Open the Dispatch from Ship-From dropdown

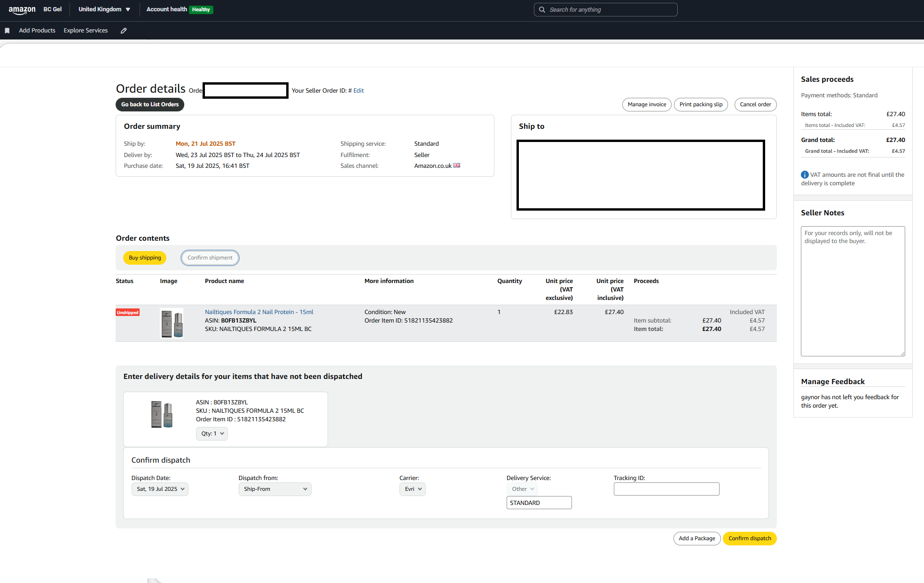(275, 489)
